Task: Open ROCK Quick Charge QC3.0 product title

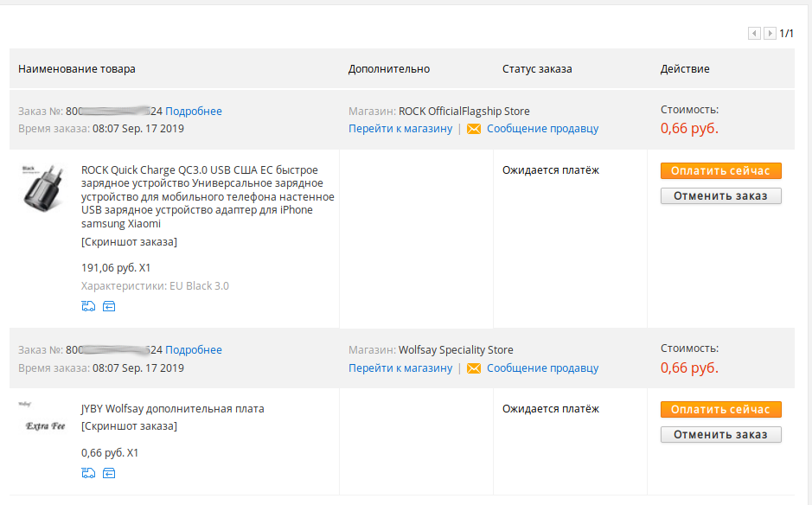Action: coord(208,197)
